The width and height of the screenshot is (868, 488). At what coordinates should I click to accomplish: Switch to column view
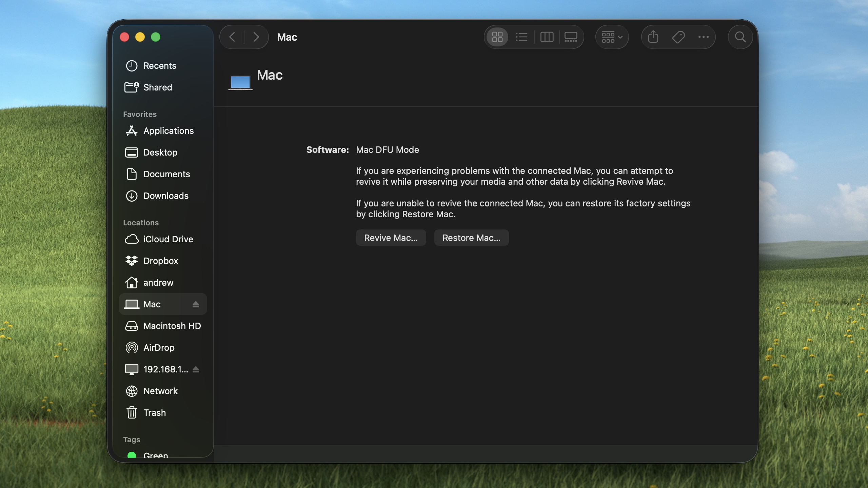[547, 37]
